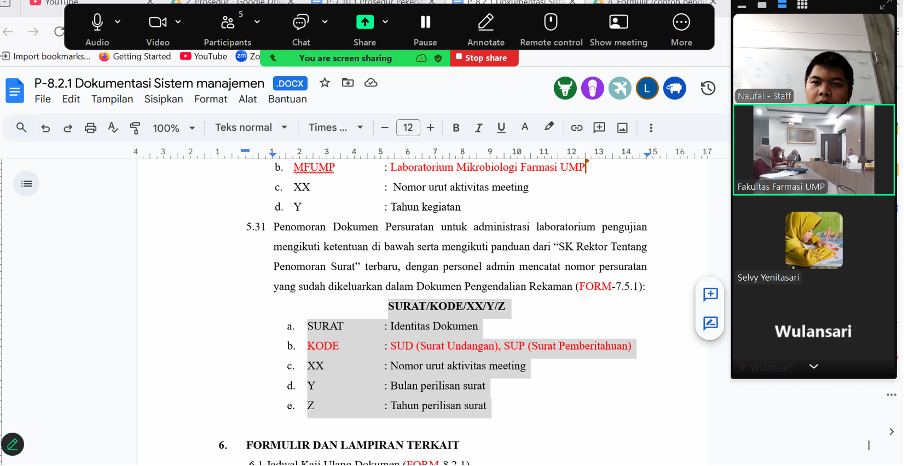Toggle bold formatting
Image resolution: width=904 pixels, height=466 pixels.
456,128
